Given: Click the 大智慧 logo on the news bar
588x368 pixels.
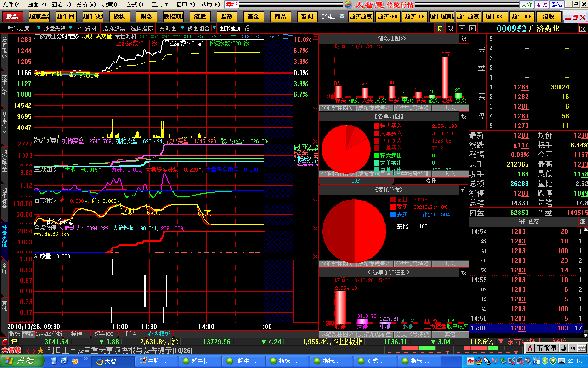Looking at the screenshot, I should click(11, 351).
